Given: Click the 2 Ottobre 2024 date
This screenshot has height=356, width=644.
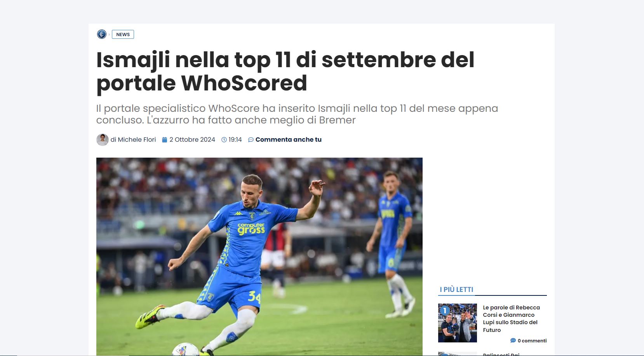Looking at the screenshot, I should [192, 140].
